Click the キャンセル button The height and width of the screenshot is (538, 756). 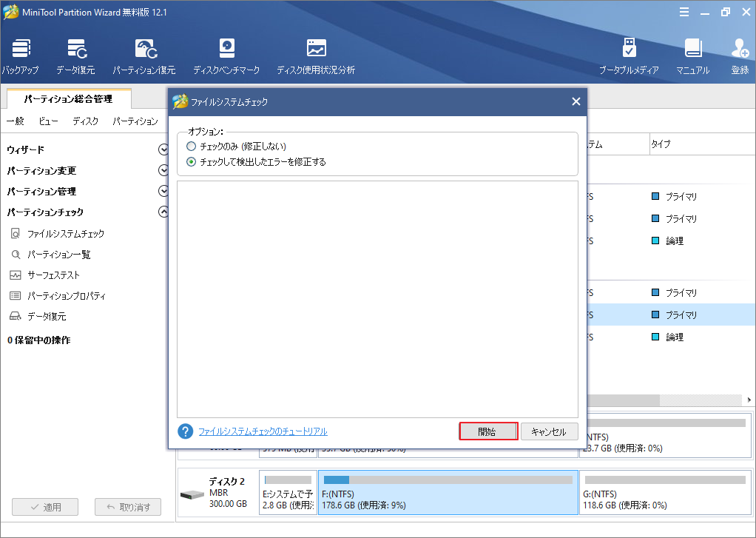(x=549, y=431)
